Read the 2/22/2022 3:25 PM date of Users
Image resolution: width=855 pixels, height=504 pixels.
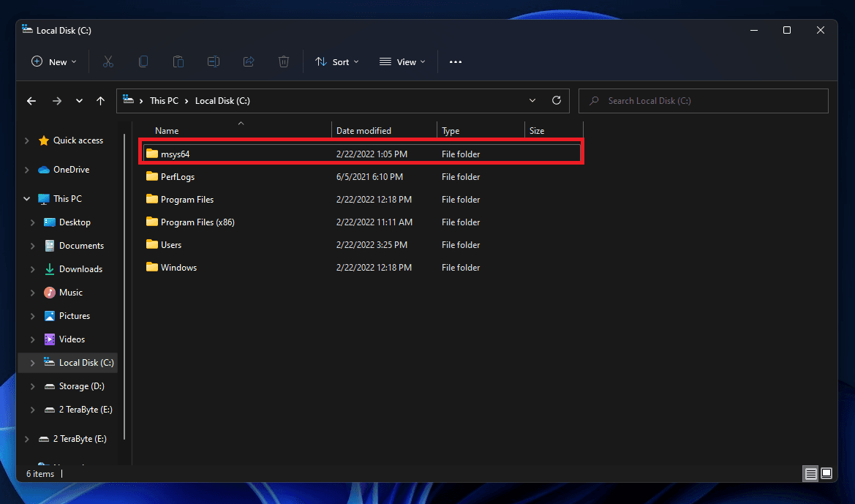(x=372, y=245)
